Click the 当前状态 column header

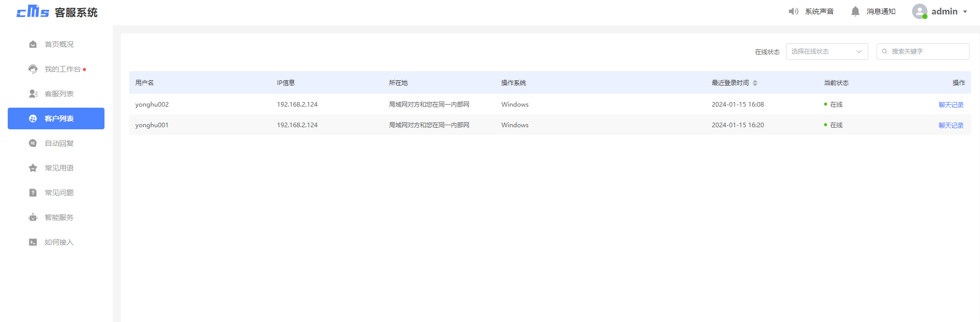point(836,83)
